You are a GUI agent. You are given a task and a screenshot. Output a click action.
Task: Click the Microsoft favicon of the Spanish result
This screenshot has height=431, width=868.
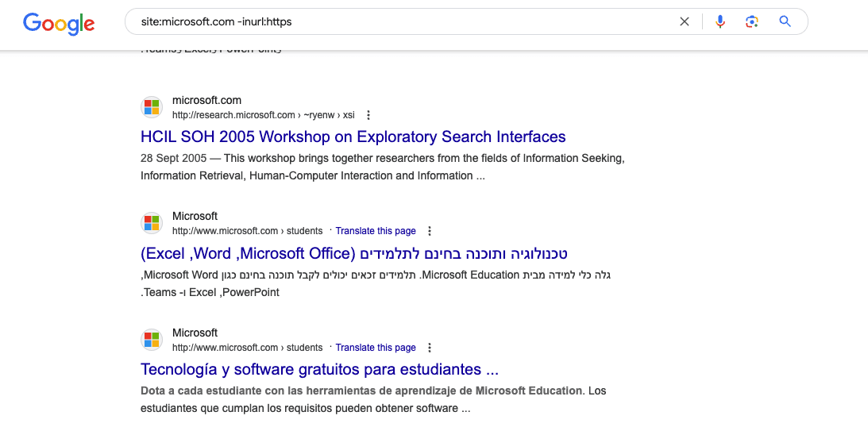[x=152, y=340]
